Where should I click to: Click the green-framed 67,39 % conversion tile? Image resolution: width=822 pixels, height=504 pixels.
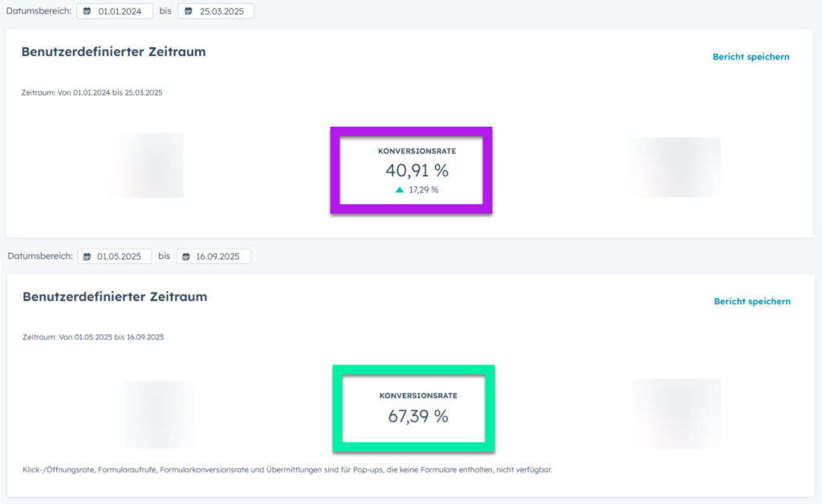[x=413, y=408]
